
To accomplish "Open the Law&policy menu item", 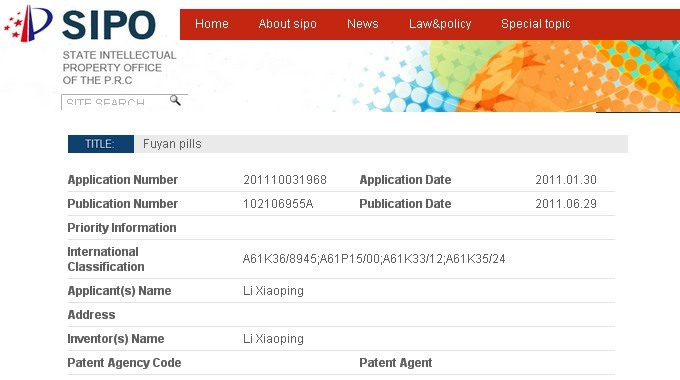I will coord(440,24).
